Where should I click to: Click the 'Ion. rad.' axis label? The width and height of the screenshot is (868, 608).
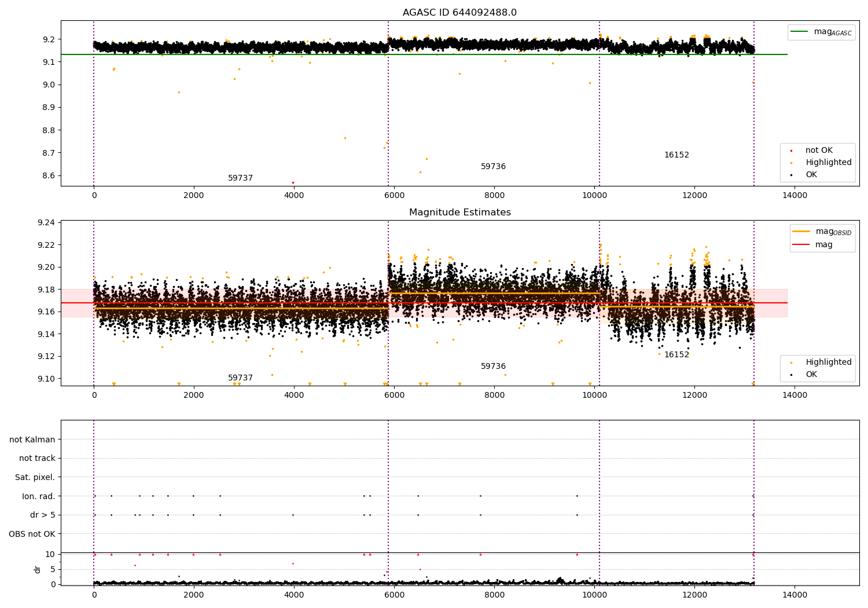pos(39,496)
